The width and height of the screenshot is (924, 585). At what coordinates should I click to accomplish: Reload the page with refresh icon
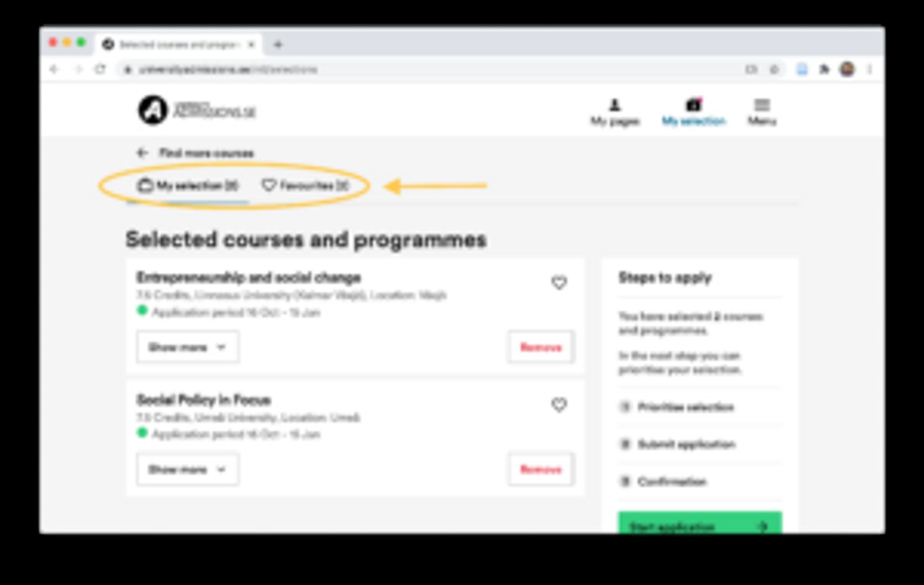click(100, 69)
